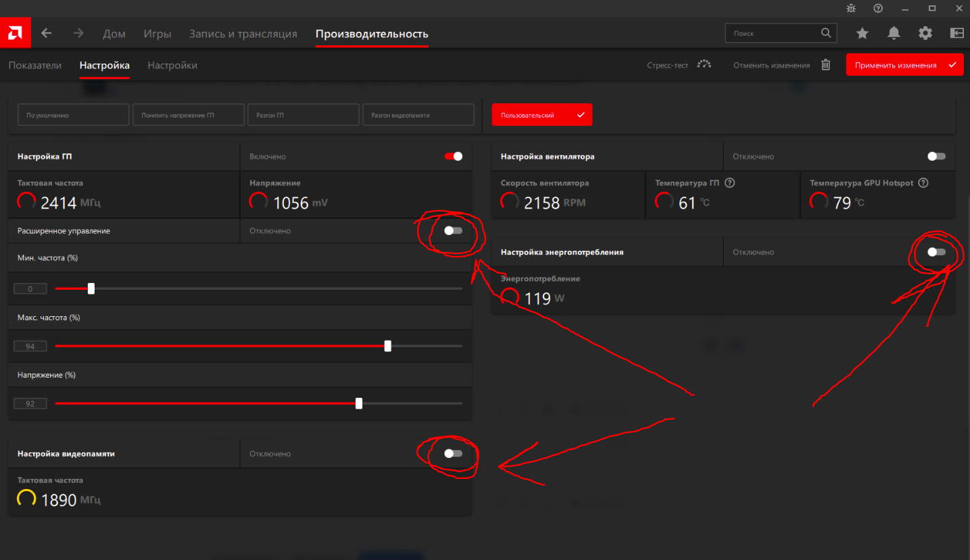This screenshot has width=970, height=560.
Task: Start the Стресс-тест
Action: tap(667, 66)
